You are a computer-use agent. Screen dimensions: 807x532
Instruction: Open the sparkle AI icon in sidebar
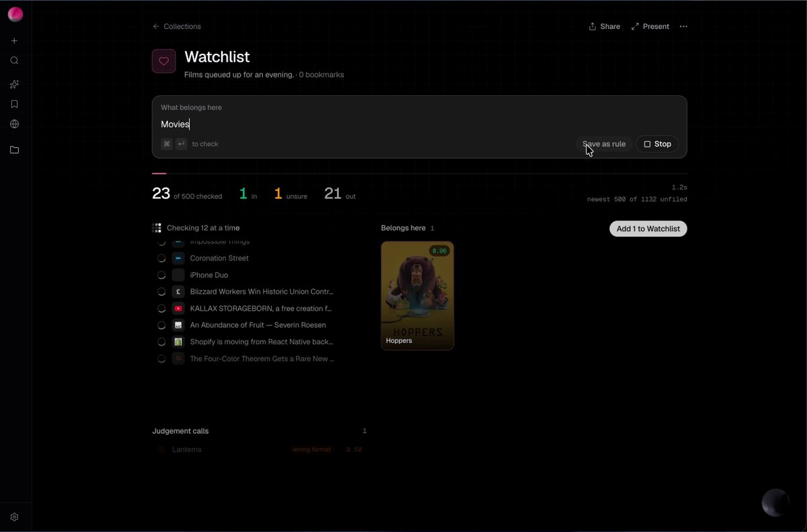(14, 84)
